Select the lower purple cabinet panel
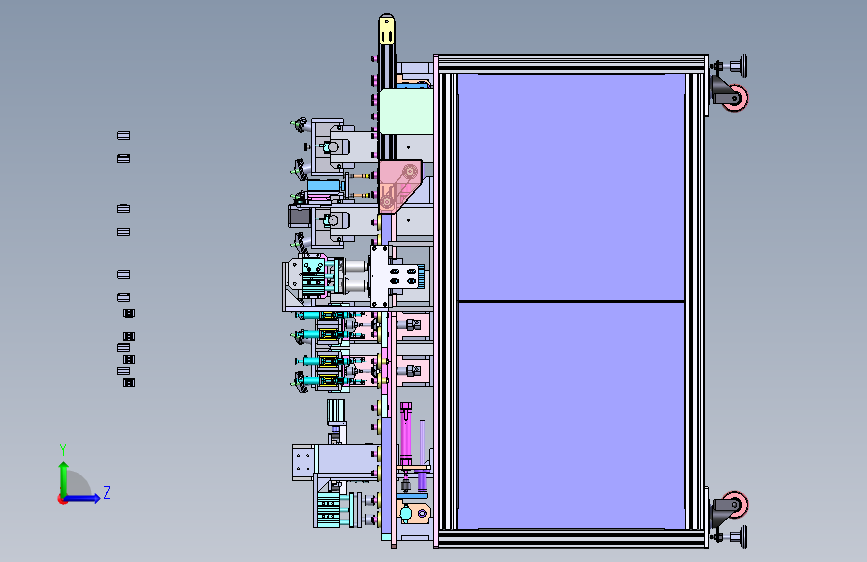The height and width of the screenshot is (562, 867). (x=572, y=415)
